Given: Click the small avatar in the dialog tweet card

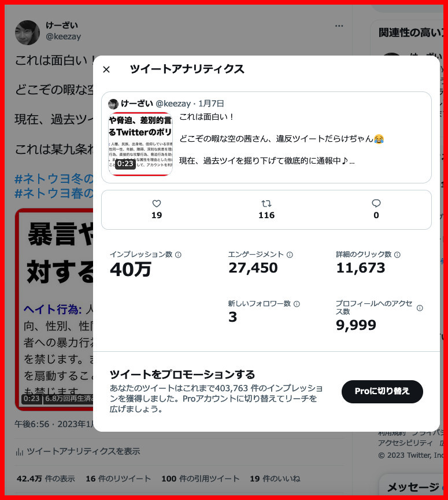Looking at the screenshot, I should coord(113,104).
